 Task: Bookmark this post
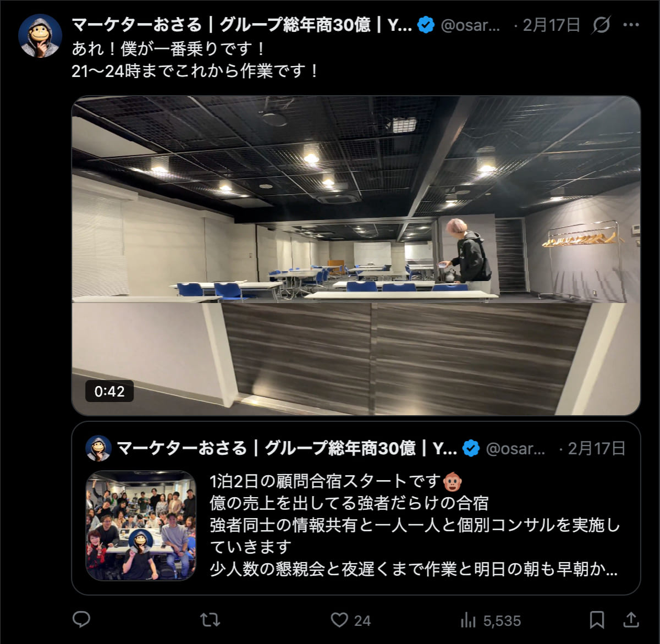tap(597, 620)
